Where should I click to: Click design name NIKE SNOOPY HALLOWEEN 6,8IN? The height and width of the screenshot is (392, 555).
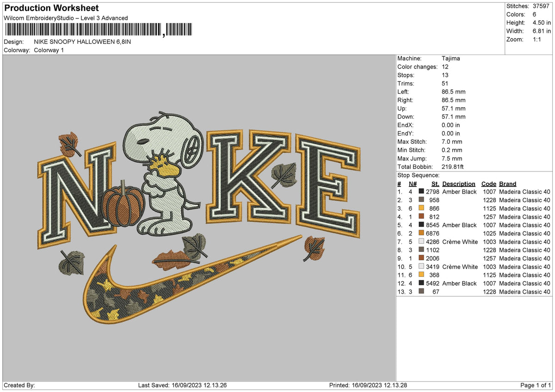82,42
